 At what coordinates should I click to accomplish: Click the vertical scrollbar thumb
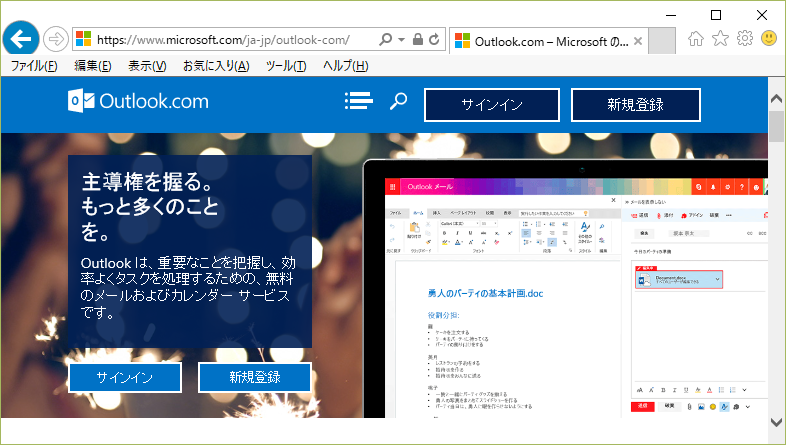776,127
